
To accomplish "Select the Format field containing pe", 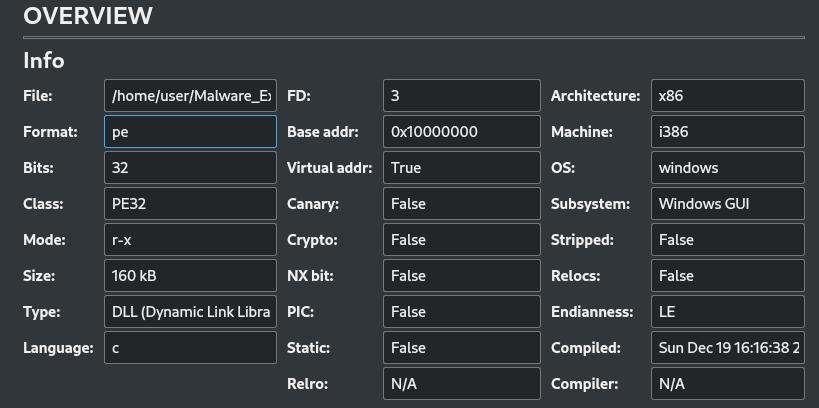I will point(190,132).
